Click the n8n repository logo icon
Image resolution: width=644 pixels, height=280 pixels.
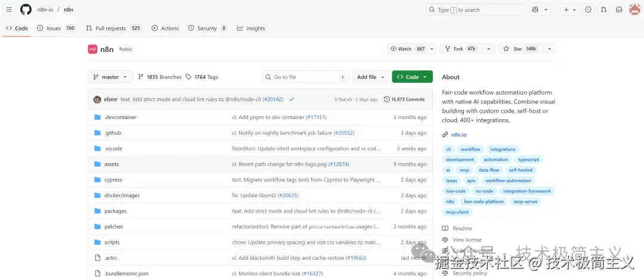pos(92,49)
